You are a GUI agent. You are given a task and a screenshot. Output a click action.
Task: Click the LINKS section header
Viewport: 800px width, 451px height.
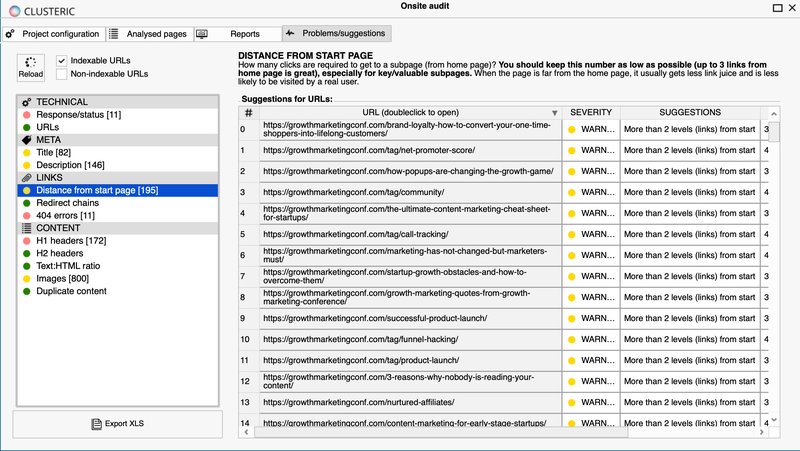(x=117, y=178)
